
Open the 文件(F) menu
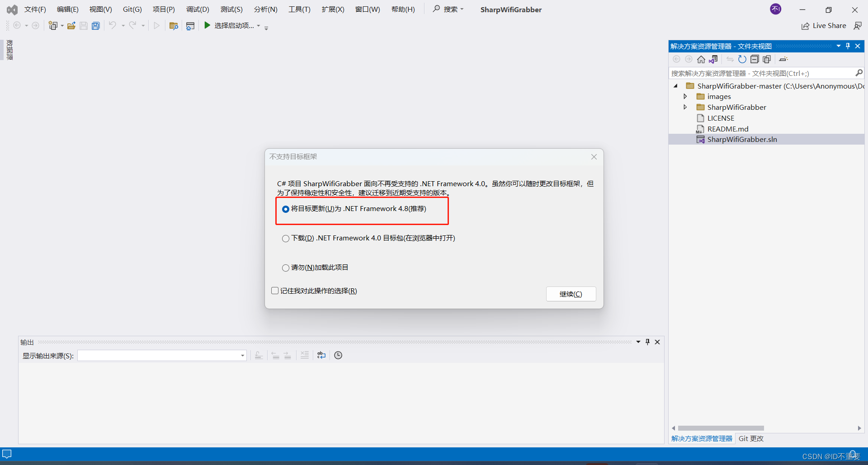click(35, 9)
